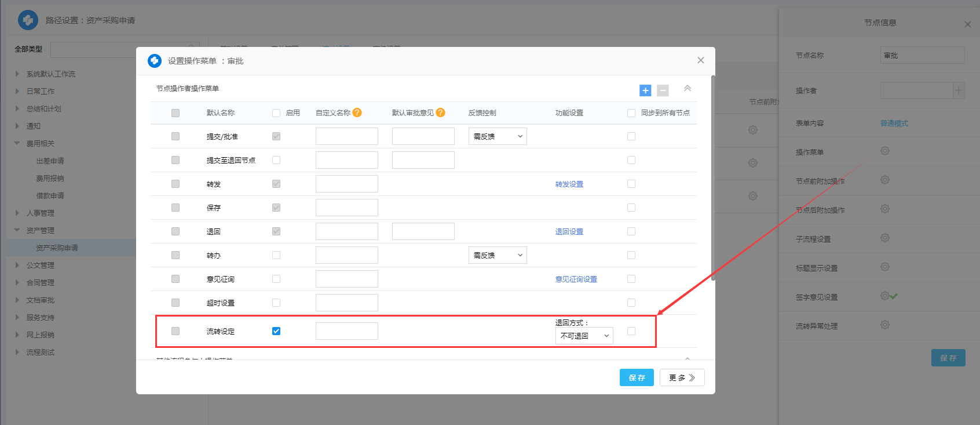Click plus icon beside 操作者 field
This screenshot has height=425, width=980.
[x=959, y=90]
